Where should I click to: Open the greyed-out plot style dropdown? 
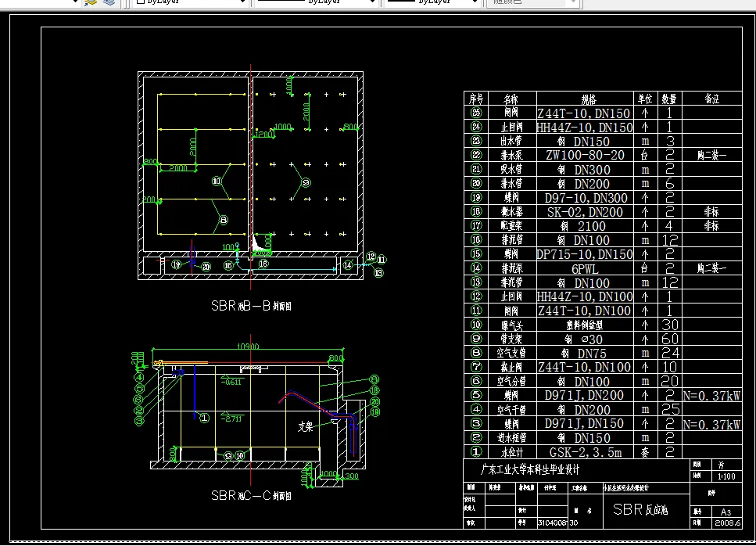(532, 2)
